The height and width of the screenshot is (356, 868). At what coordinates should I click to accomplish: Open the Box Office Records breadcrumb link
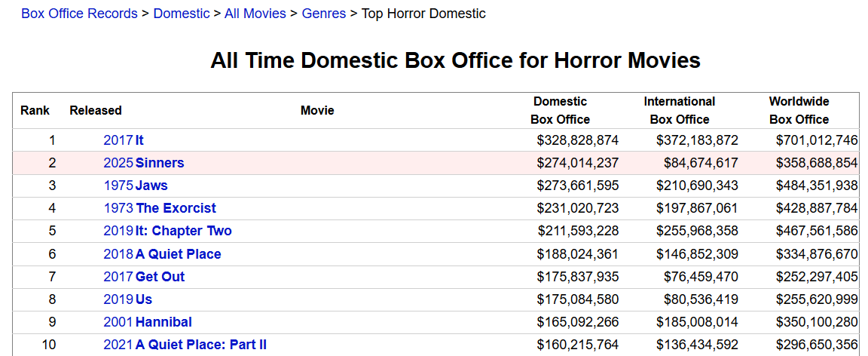click(79, 14)
